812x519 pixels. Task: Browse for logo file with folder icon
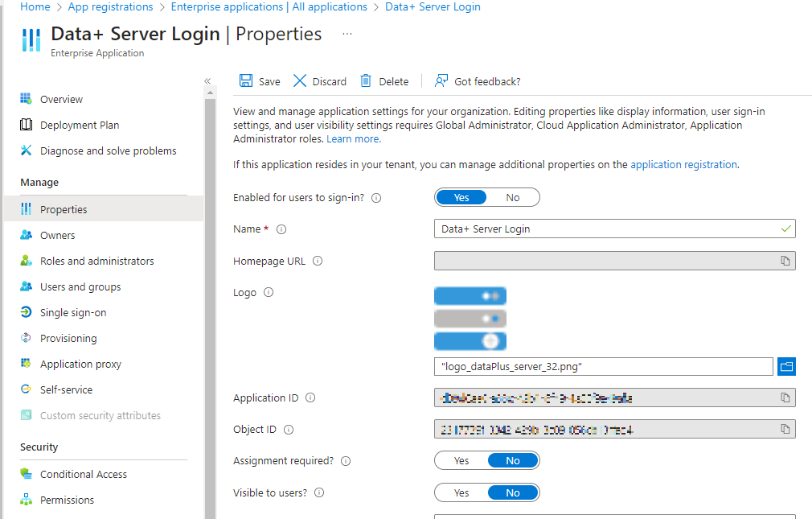point(786,367)
